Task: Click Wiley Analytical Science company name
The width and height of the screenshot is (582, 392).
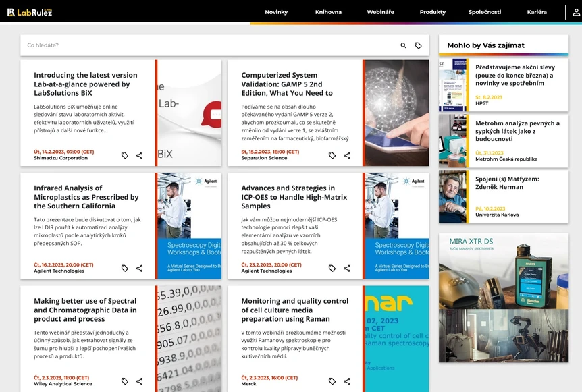Action: coord(63,384)
